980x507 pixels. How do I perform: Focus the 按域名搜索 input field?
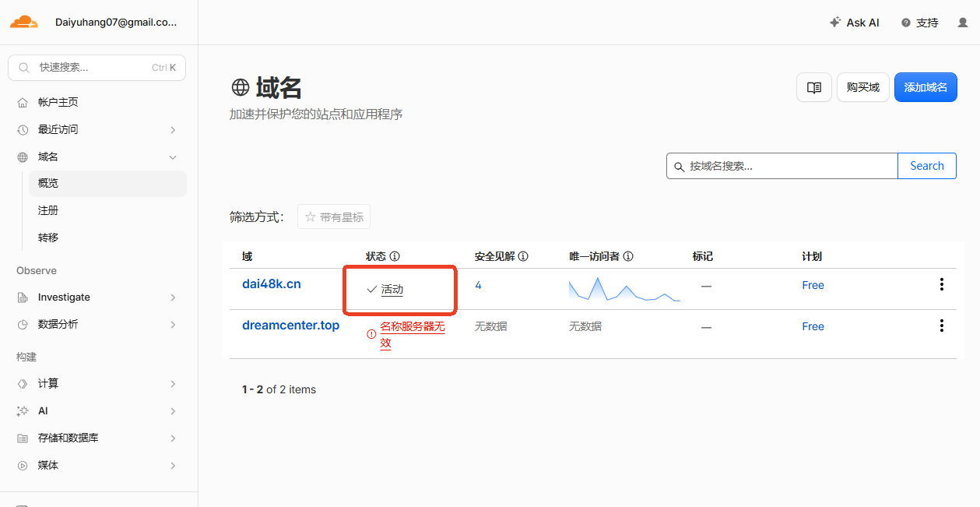(782, 166)
